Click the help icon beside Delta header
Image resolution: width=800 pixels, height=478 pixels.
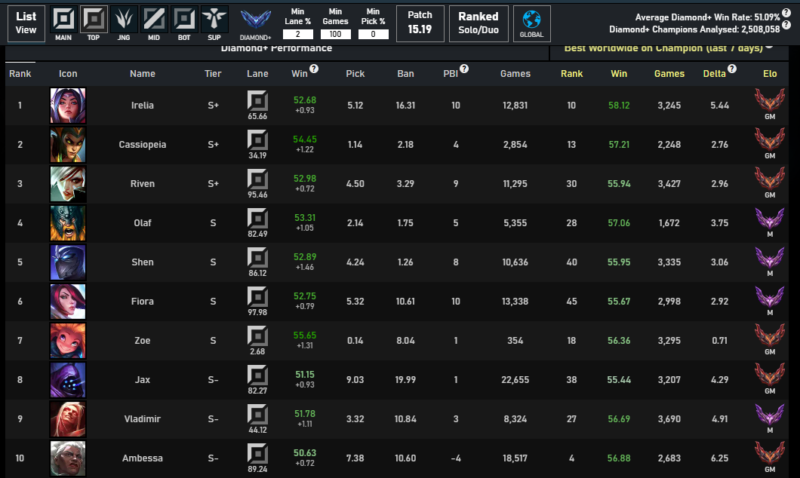tap(733, 70)
